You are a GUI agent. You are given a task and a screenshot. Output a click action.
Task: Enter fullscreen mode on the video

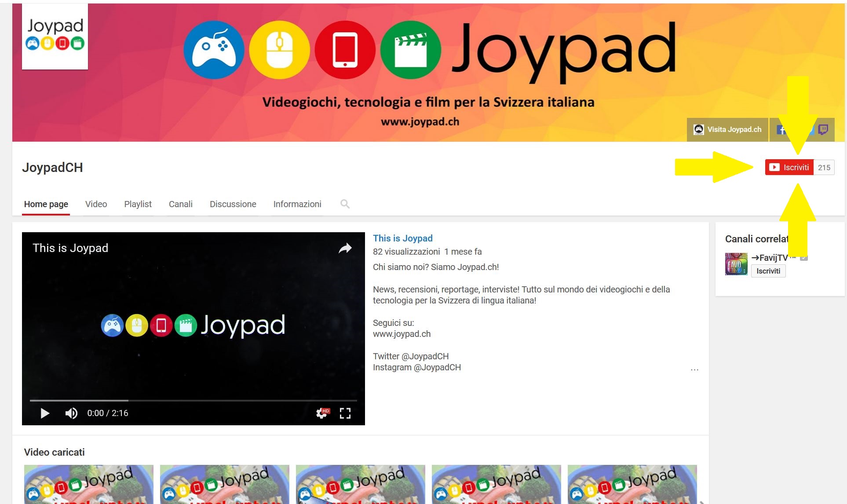click(345, 413)
